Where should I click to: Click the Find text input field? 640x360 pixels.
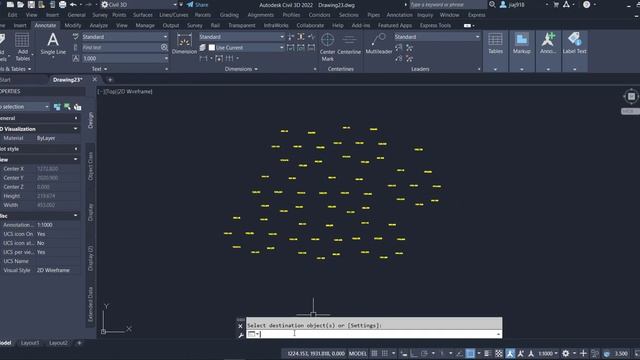120,47
